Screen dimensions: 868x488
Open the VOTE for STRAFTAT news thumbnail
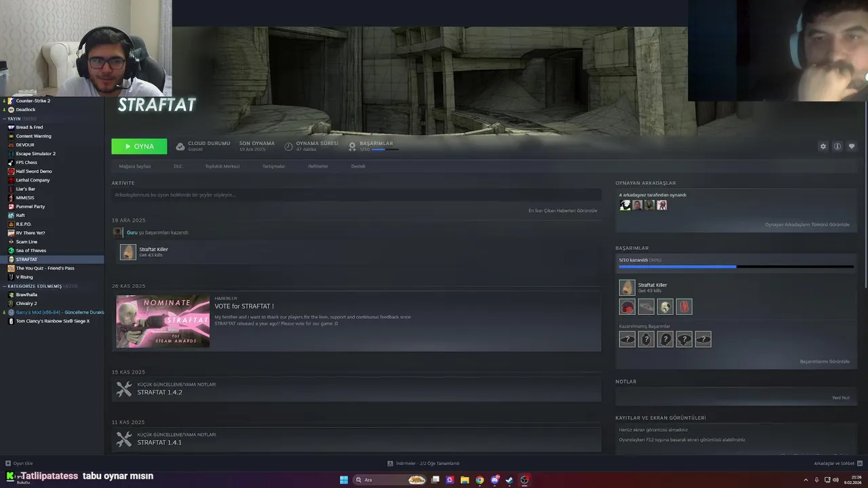163,321
